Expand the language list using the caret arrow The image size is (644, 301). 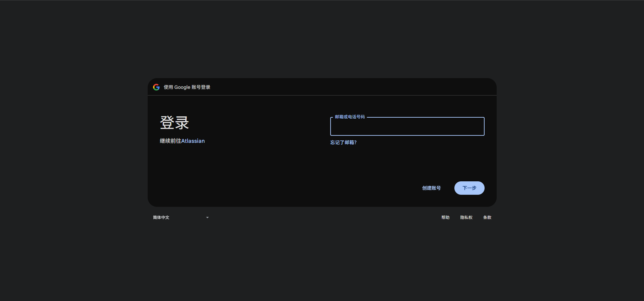[x=207, y=218]
